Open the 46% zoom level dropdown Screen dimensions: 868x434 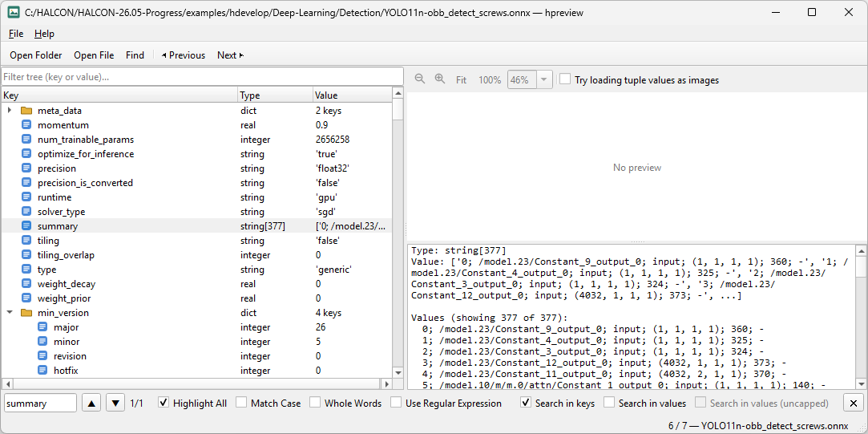pyautogui.click(x=543, y=79)
